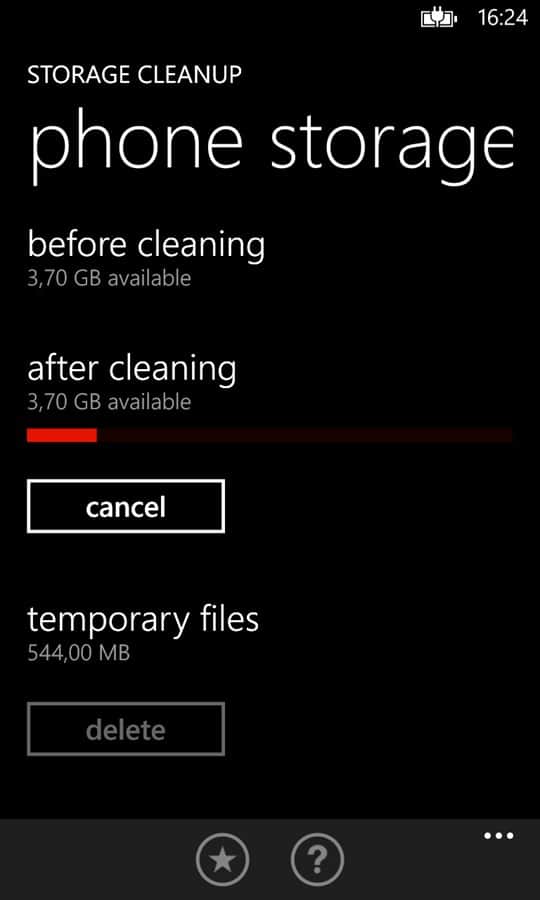Screen dimensions: 540x900
Task: Select the 'phone storage' page title
Action: [x=270, y=145]
